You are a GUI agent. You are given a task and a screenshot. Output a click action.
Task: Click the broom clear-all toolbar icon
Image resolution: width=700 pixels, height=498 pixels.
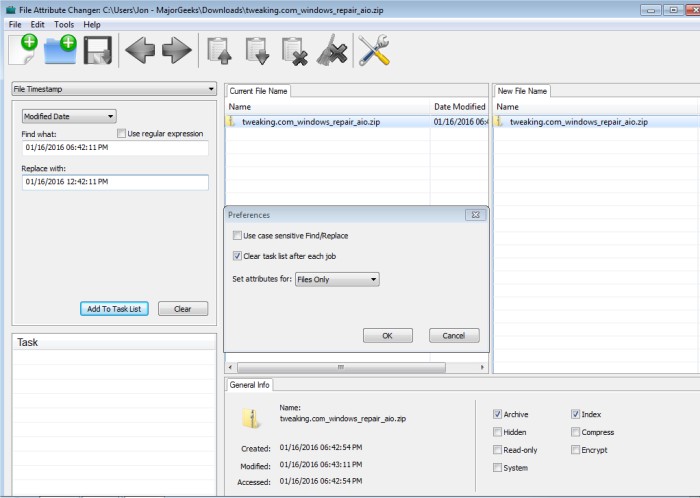click(x=332, y=50)
